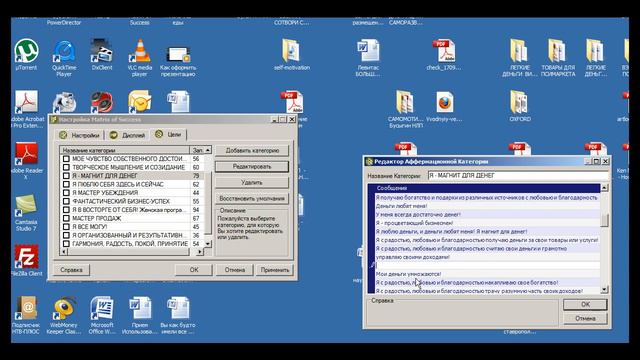Open the Как оформить презентацию icon
The width and height of the screenshot is (640, 360).
tap(178, 55)
